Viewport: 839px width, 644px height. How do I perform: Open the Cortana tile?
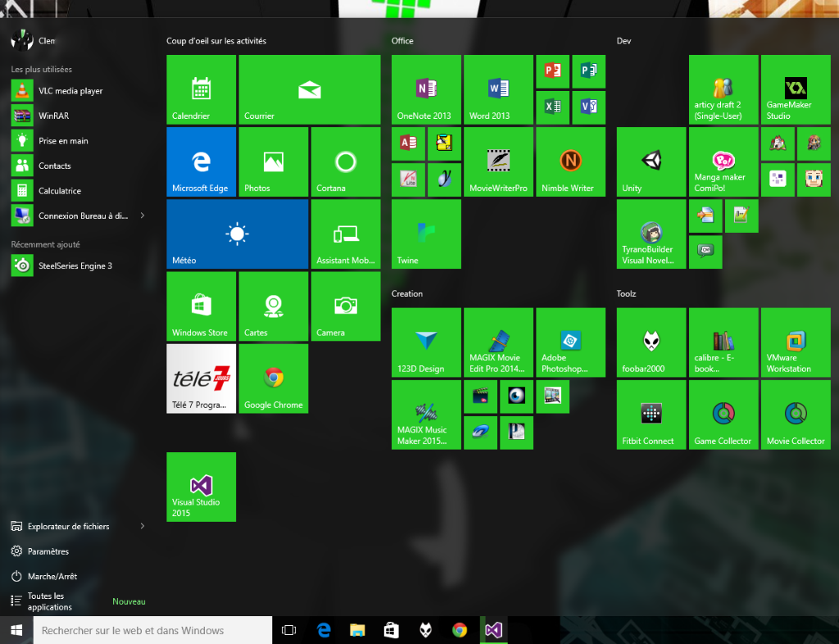[346, 161]
